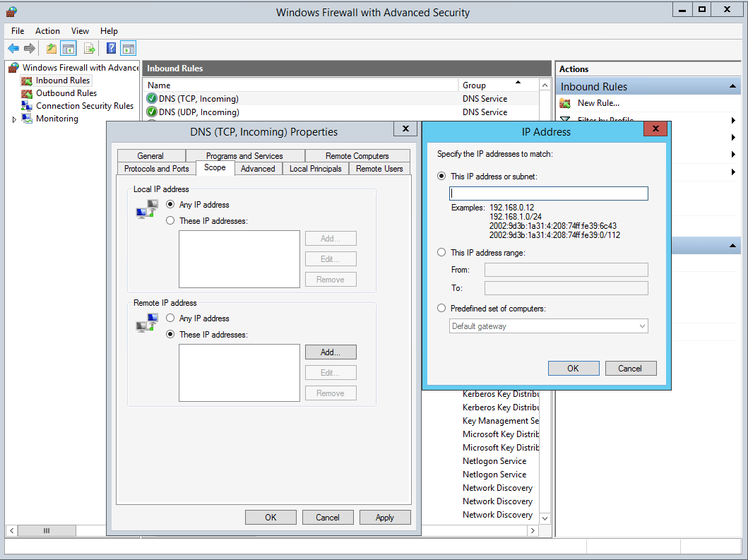Click the Remote IP addresses list box
This screenshot has width=748, height=560.
tap(239, 373)
